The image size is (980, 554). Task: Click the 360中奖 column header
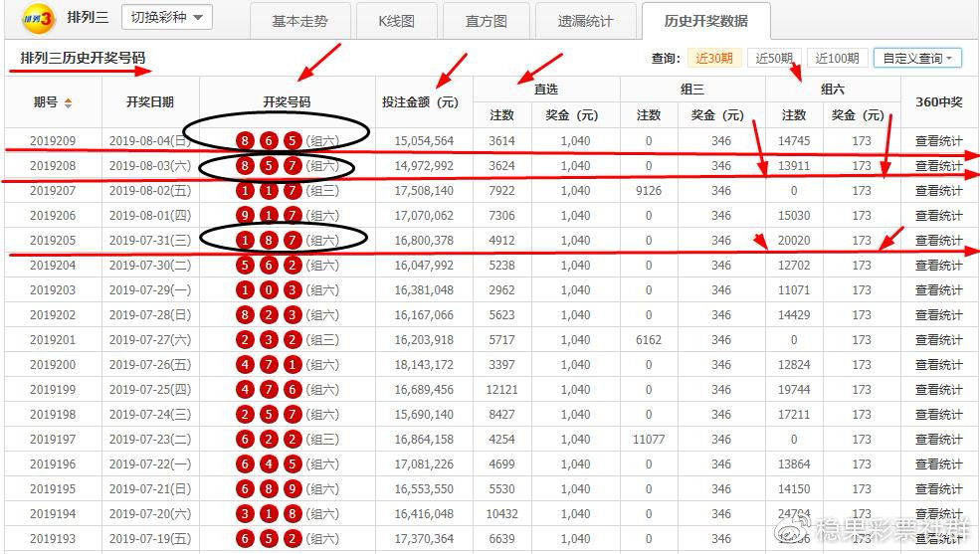tap(939, 102)
